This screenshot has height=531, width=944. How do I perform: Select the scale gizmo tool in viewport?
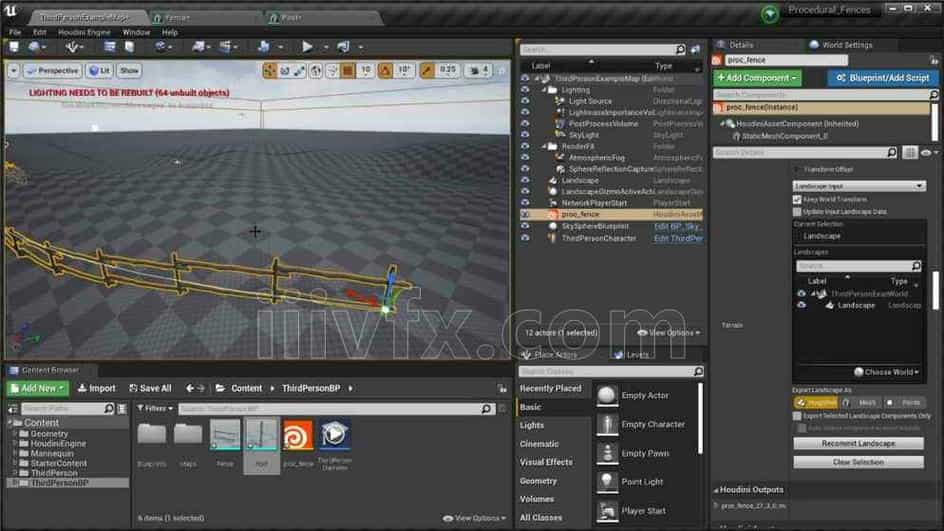(x=299, y=71)
